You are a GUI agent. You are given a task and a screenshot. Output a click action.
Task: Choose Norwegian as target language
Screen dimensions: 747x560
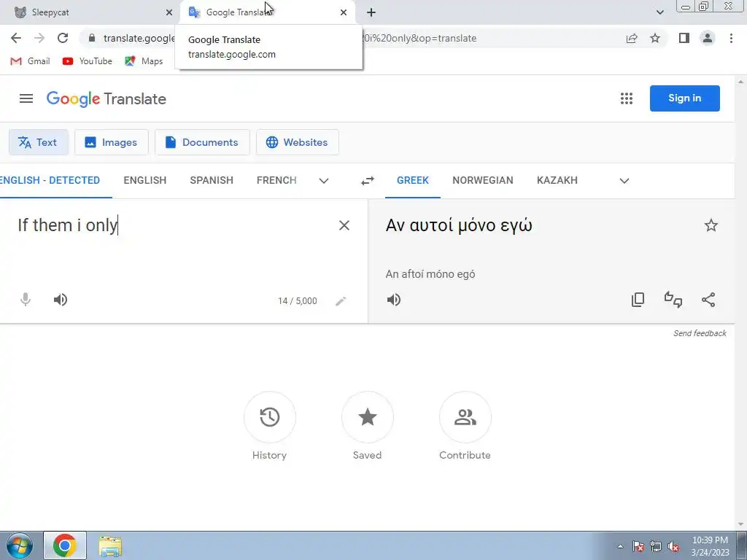click(x=483, y=181)
